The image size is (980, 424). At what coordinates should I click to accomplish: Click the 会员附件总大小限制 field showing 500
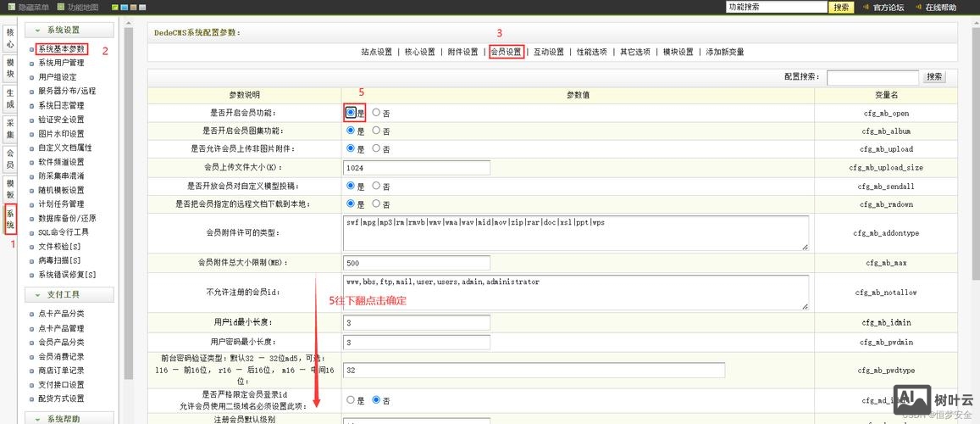click(x=416, y=262)
